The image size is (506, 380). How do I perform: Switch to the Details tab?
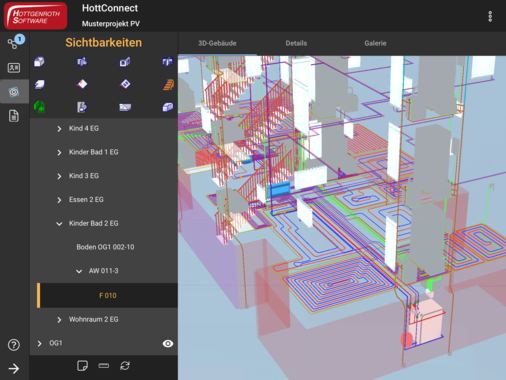click(x=296, y=43)
